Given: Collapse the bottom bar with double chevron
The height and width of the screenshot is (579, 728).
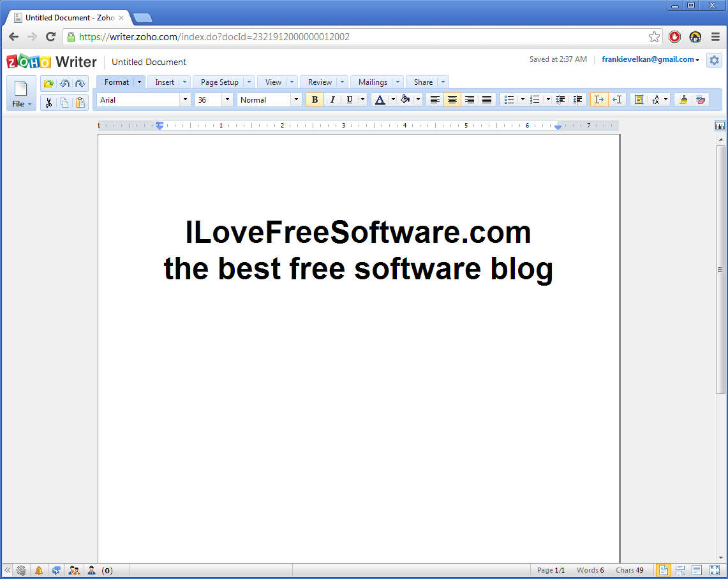Looking at the screenshot, I should pos(7,570).
